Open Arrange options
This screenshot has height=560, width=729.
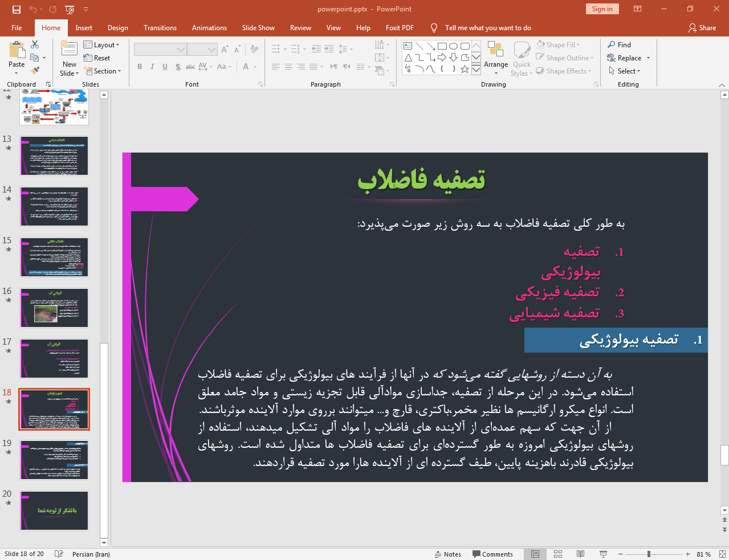click(x=496, y=58)
